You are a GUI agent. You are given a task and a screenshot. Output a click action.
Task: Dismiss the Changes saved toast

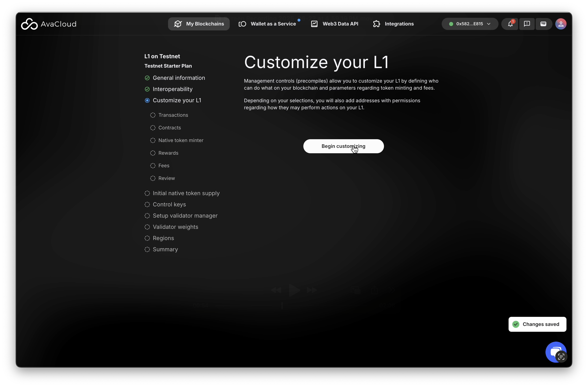(537, 324)
